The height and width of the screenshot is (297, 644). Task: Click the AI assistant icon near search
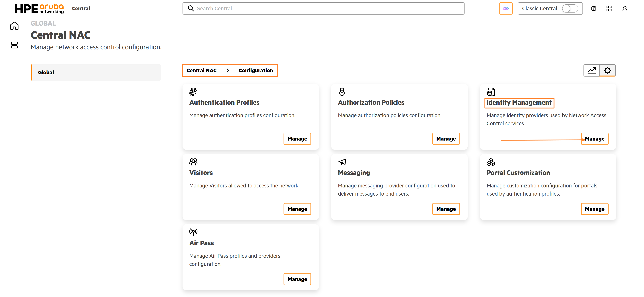[506, 8]
